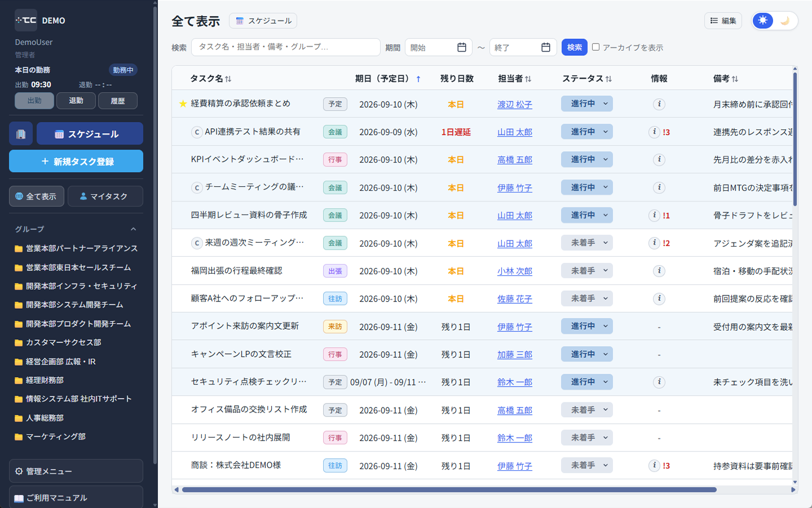The image size is (812, 508).
Task: Open the start date calendar icon
Action: pos(462,47)
